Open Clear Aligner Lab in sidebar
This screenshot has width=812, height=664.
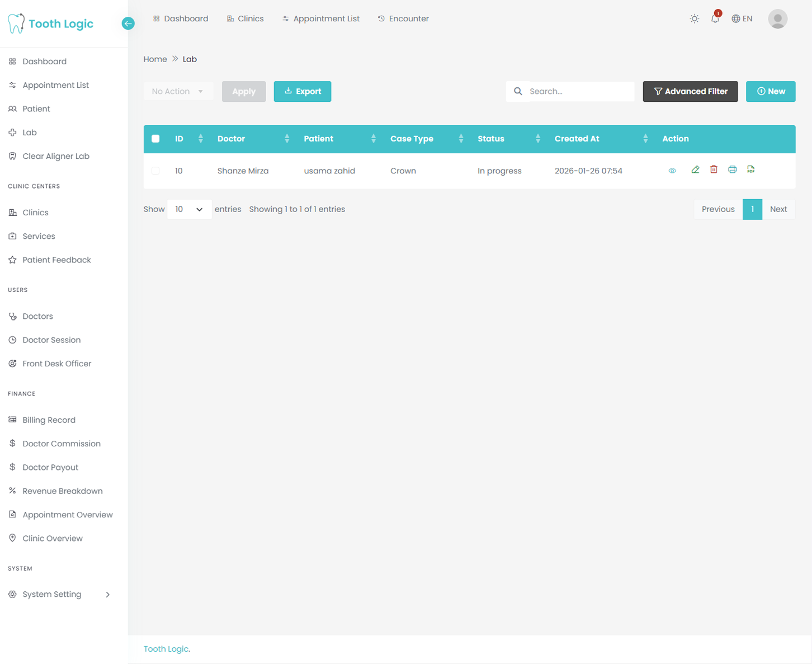(x=56, y=156)
